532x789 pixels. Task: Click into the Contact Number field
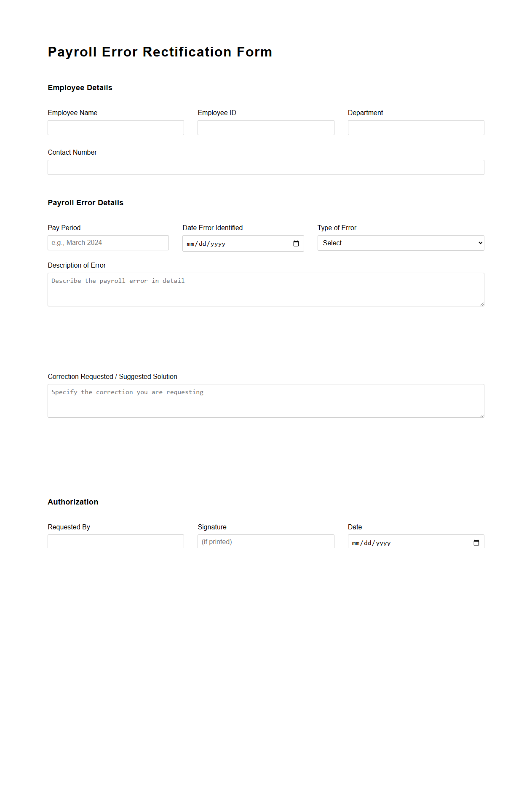(266, 167)
